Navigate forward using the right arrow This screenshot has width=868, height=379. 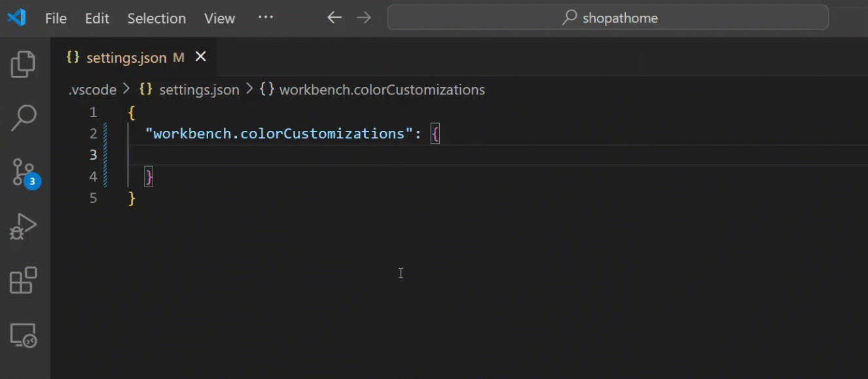pyautogui.click(x=364, y=18)
